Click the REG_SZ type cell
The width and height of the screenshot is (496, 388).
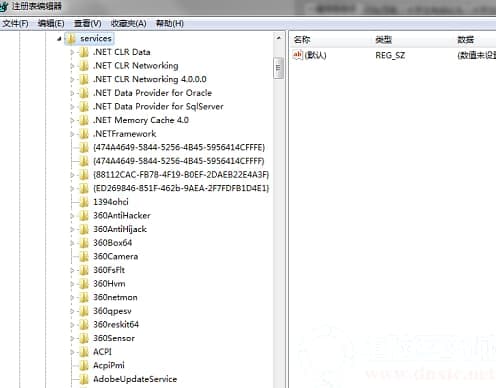[x=390, y=55]
